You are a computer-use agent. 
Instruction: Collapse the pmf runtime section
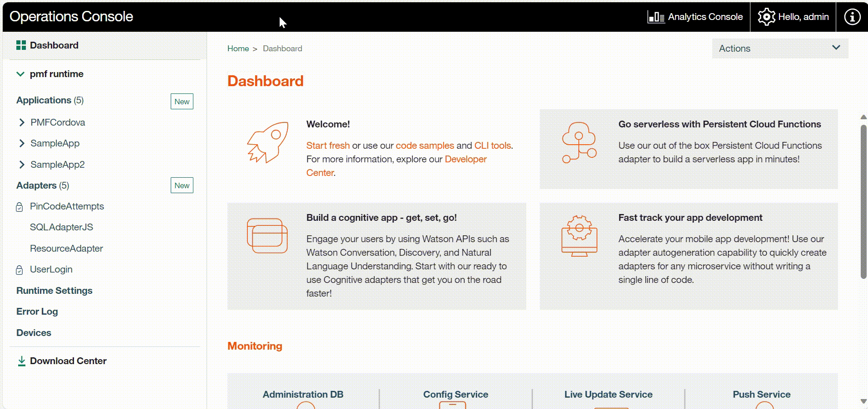(x=20, y=74)
